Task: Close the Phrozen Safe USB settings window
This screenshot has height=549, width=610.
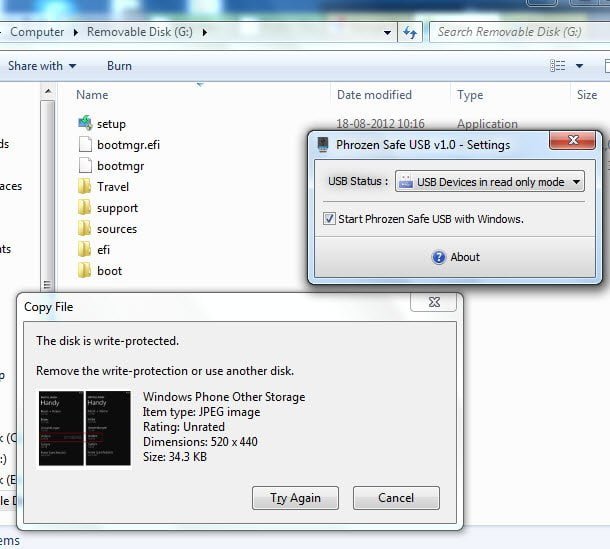Action: 573,140
